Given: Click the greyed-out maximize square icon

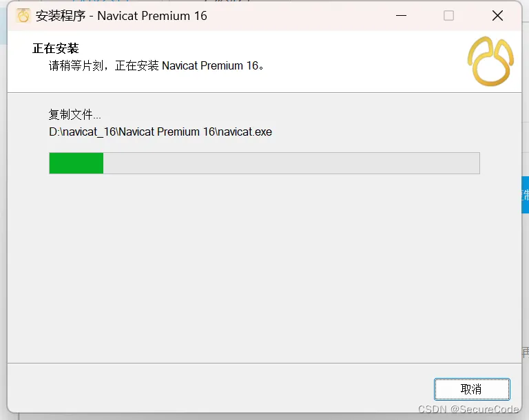Looking at the screenshot, I should click(x=448, y=16).
